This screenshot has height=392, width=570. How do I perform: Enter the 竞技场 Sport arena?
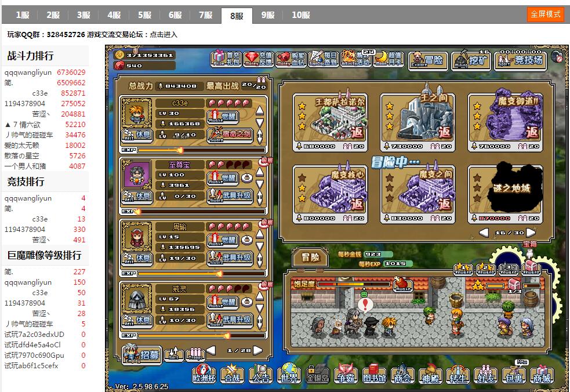(521, 60)
